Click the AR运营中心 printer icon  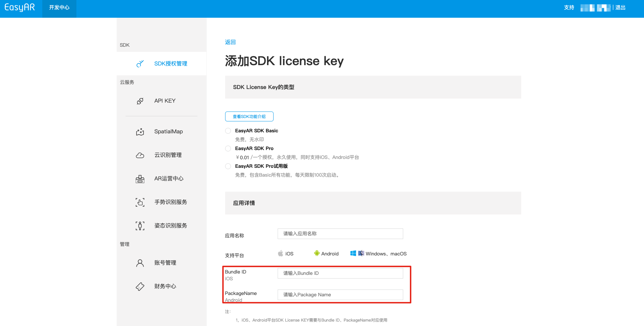(140, 178)
